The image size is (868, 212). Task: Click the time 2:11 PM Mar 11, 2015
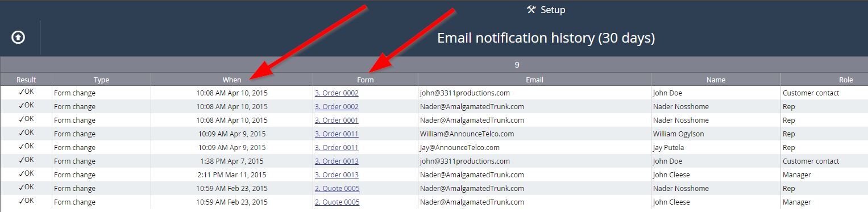coord(232,174)
